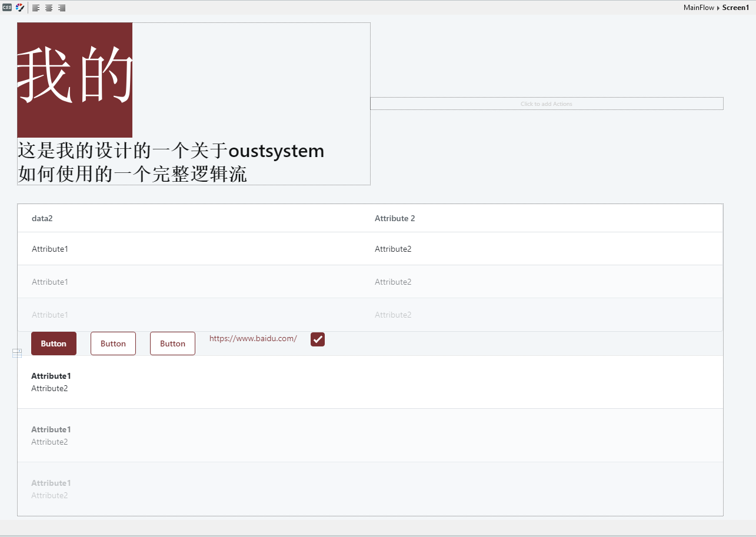This screenshot has width=756, height=537.
Task: Select the 'data2' table header
Action: coord(42,218)
